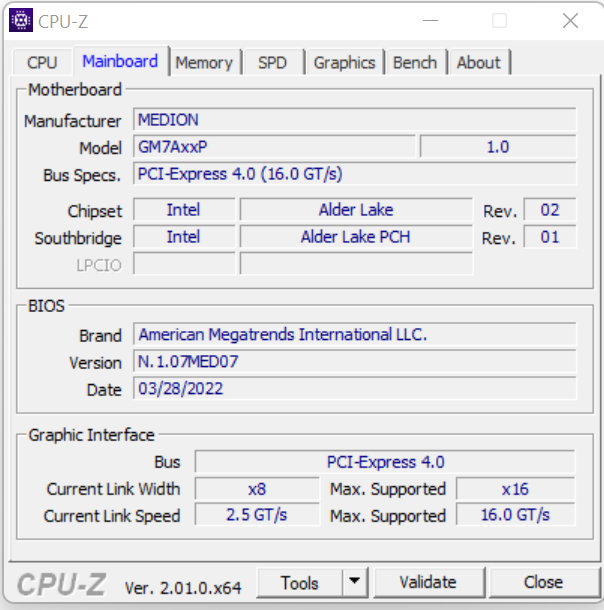Click the CPU-Z app icon in title bar
The image size is (604, 610).
click(x=21, y=20)
